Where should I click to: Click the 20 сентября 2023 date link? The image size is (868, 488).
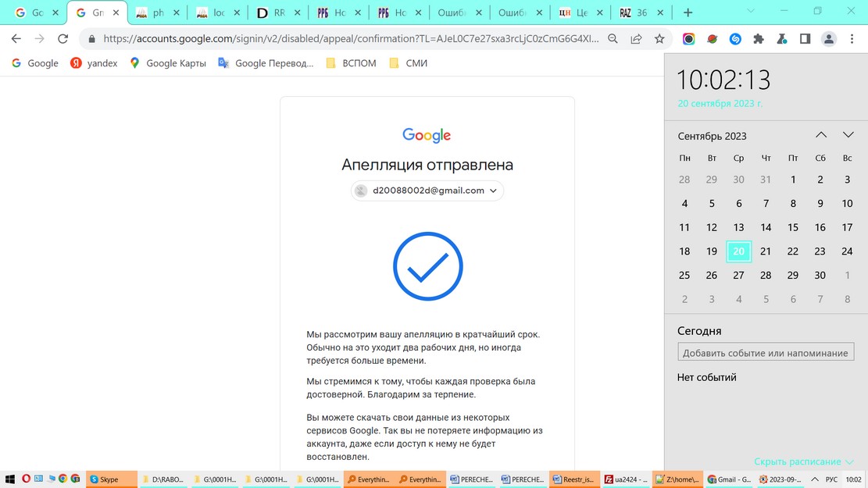(720, 104)
